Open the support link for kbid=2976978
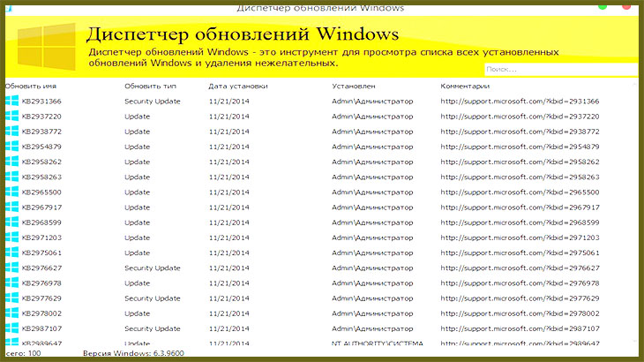 click(x=520, y=283)
